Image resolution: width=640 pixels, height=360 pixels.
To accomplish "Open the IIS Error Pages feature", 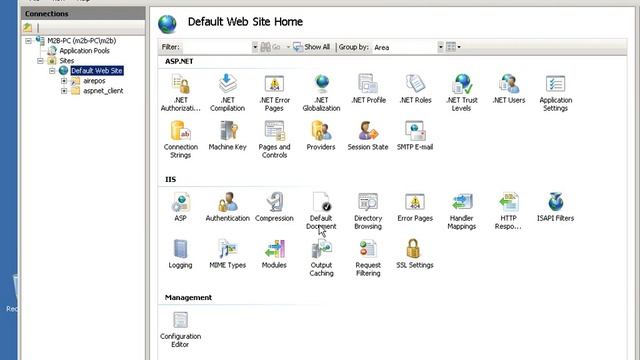I will [x=415, y=207].
